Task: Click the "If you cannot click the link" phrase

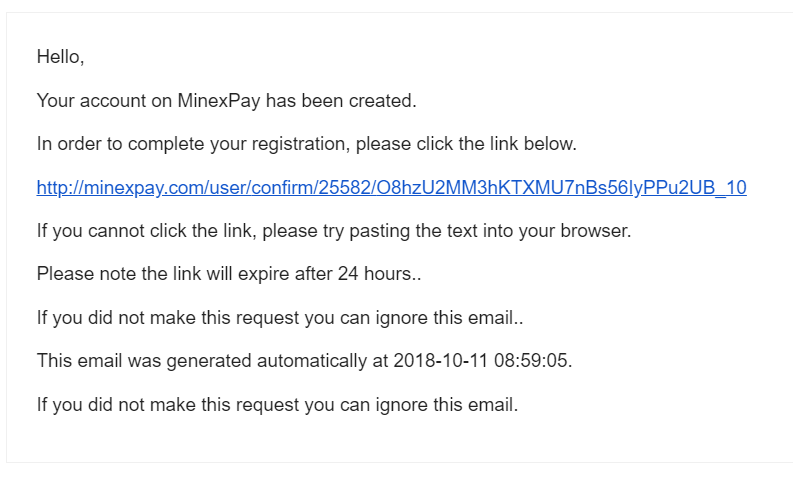Action: 146,231
